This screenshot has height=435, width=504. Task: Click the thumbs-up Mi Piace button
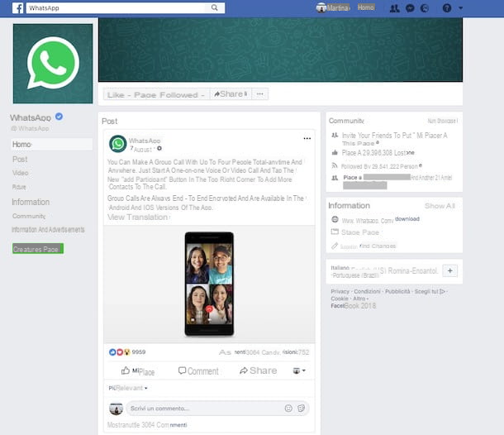pyautogui.click(x=138, y=371)
